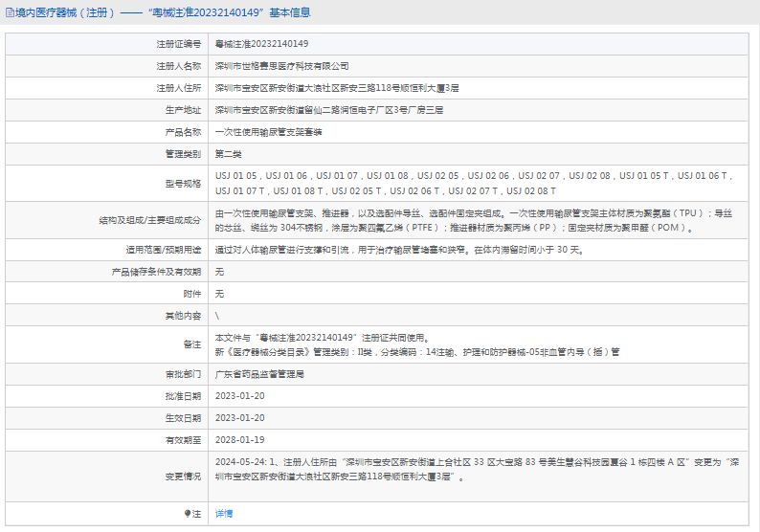760x532 pixels.
Task: Select 2023-01-20 in the 批准日期 row
Action: (x=240, y=396)
